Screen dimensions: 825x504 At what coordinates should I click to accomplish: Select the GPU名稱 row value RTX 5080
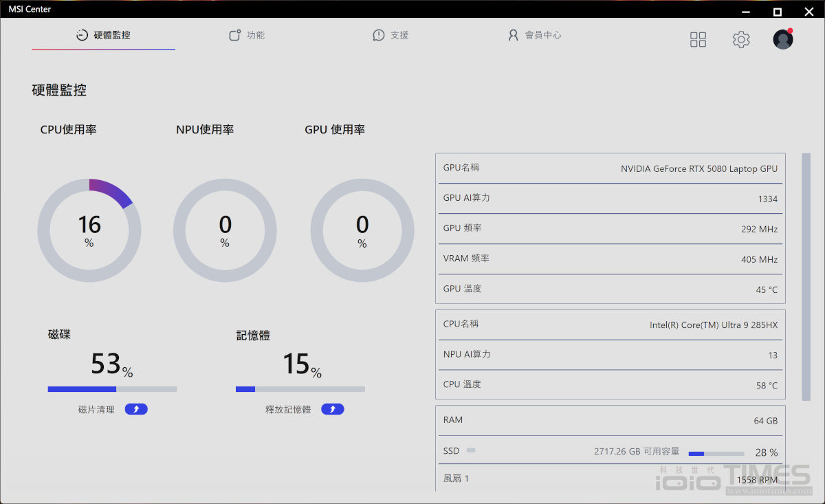point(699,168)
